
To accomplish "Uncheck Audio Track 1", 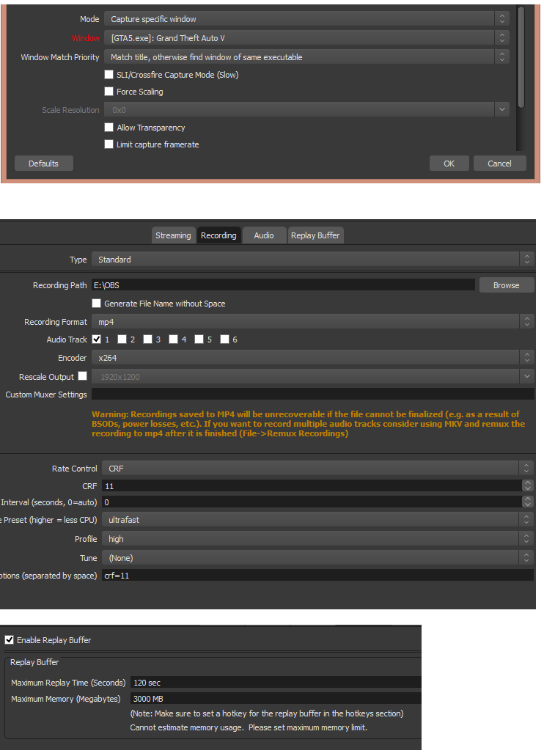I will click(97, 340).
